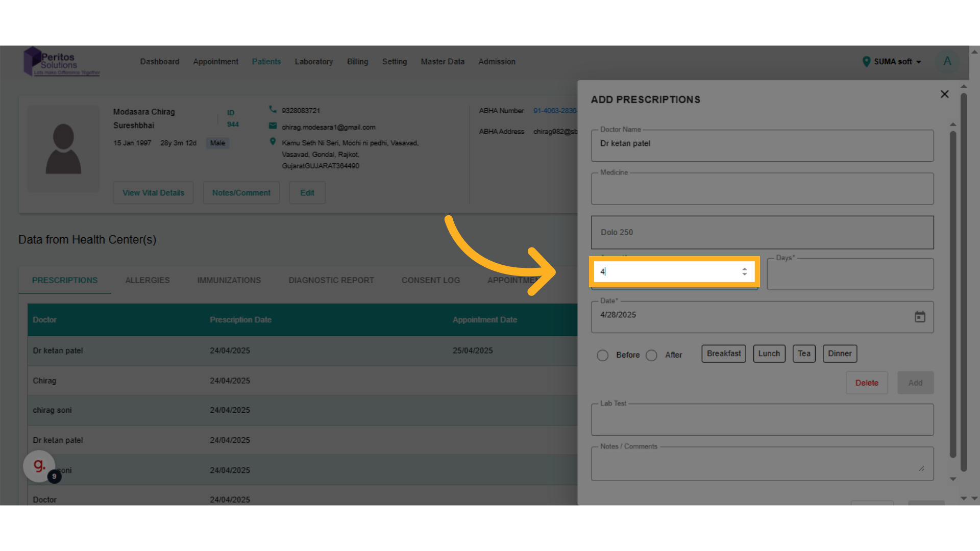Select the Before radio button
Viewport: 980px width, 551px height.
click(602, 355)
